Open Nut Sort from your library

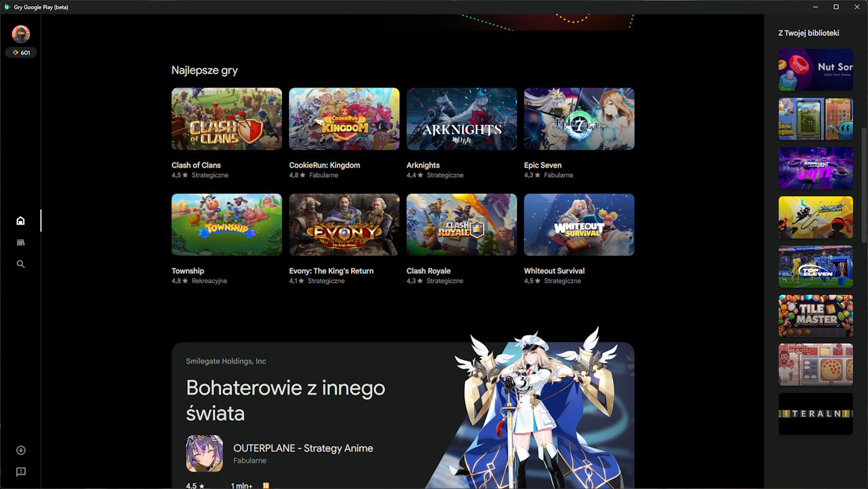point(815,70)
